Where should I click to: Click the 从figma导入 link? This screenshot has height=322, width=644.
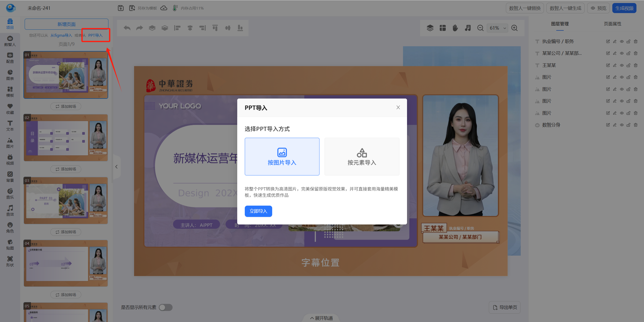tap(61, 35)
